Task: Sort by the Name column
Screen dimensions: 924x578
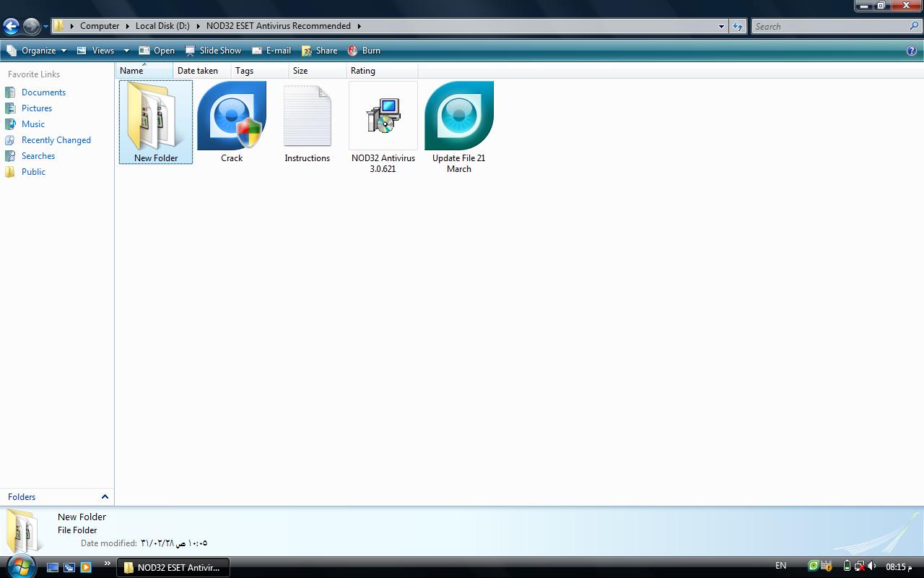Action: [x=144, y=71]
